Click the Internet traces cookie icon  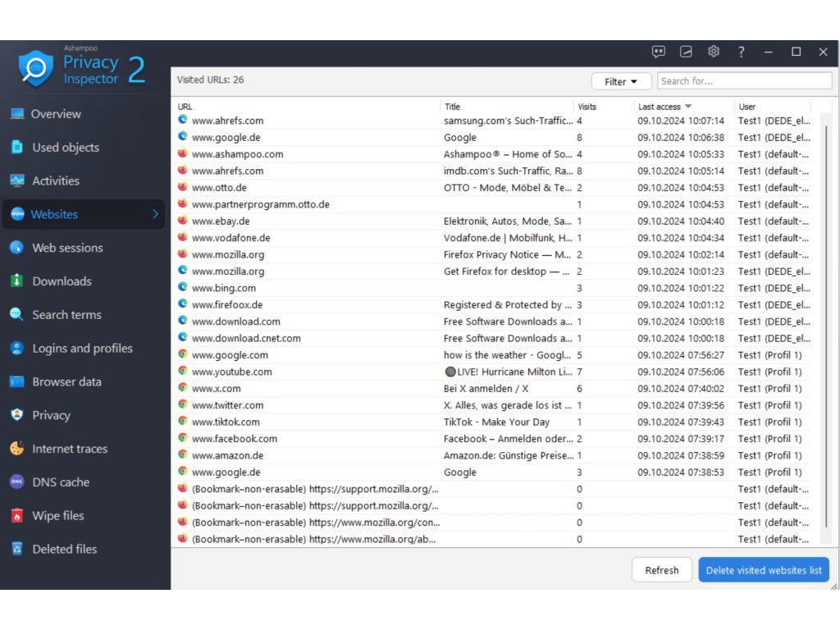[17, 449]
